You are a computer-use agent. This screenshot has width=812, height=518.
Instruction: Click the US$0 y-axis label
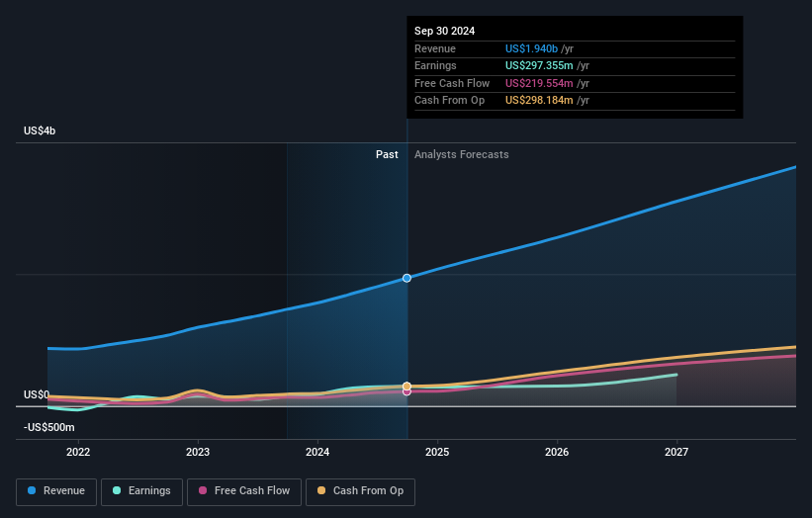click(37, 394)
